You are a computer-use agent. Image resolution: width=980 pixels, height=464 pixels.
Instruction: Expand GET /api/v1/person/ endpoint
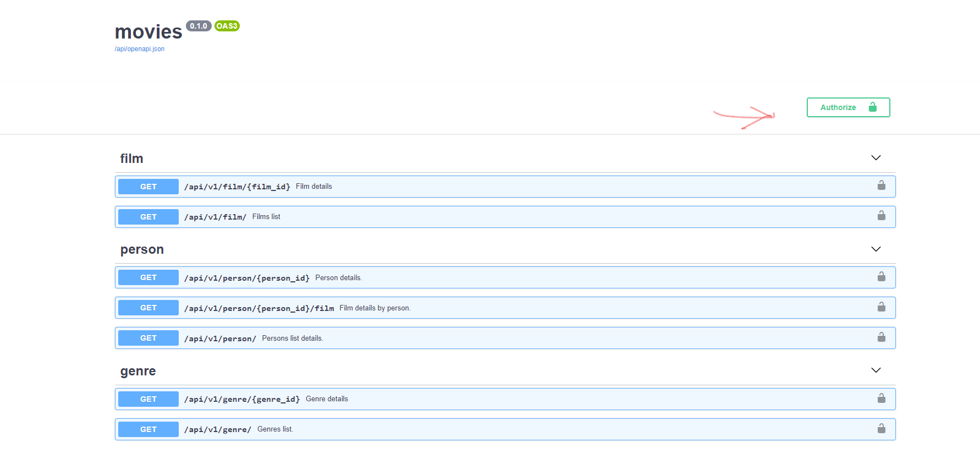click(x=505, y=338)
